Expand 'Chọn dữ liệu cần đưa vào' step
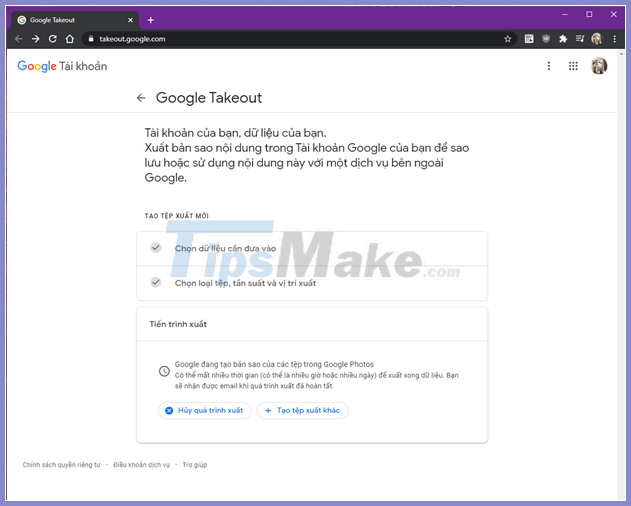The height and width of the screenshot is (506, 631). (312, 249)
